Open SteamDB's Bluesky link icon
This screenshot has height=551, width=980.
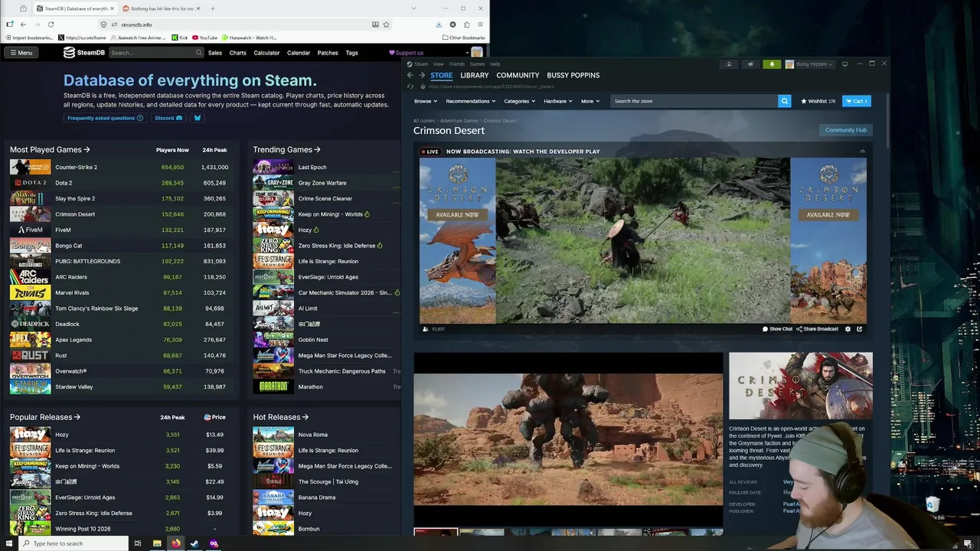coord(197,118)
